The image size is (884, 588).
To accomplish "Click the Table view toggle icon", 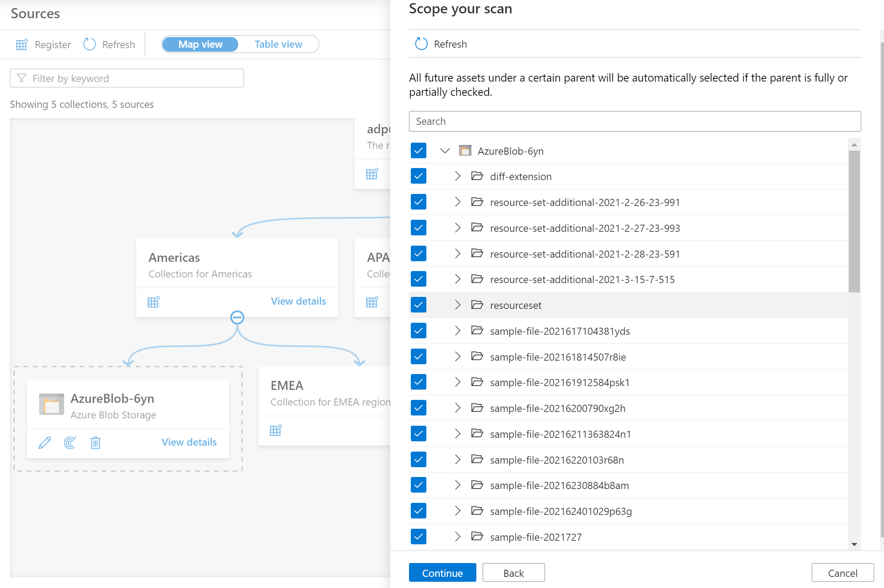I will (279, 44).
